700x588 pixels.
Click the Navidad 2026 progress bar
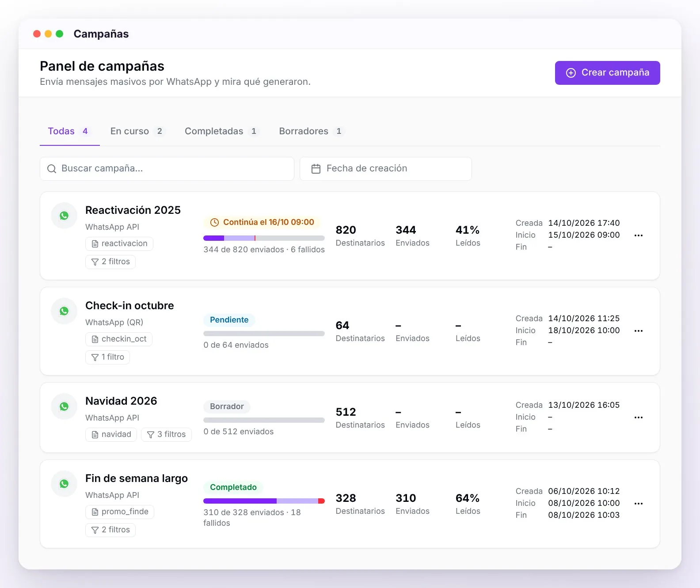[264, 420]
